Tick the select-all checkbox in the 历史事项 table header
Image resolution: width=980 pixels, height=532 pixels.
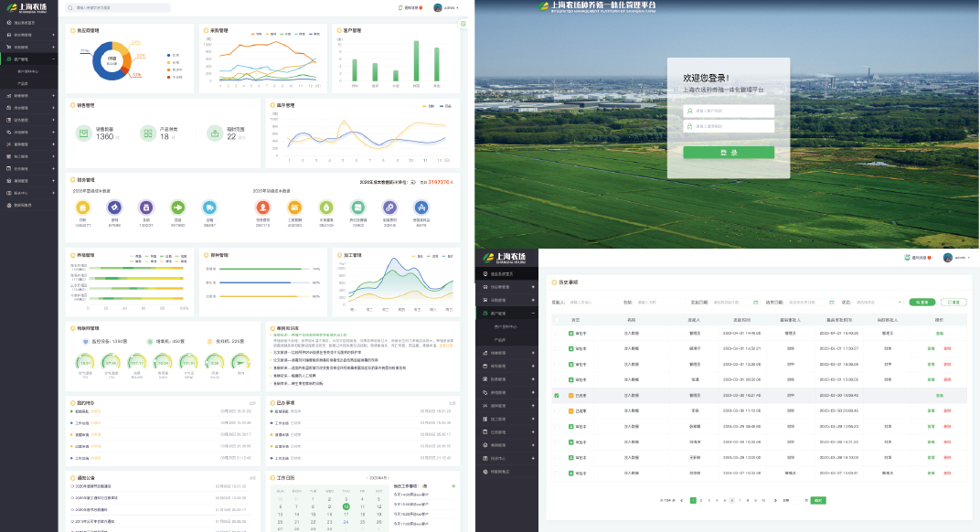[x=557, y=320]
